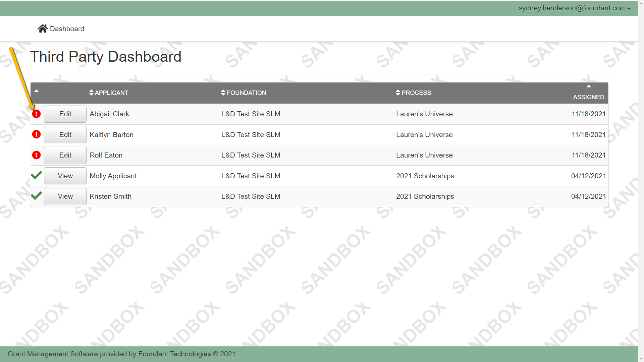The width and height of the screenshot is (644, 362).
Task: Click the sort arrows next to PROCESS
Action: (398, 93)
